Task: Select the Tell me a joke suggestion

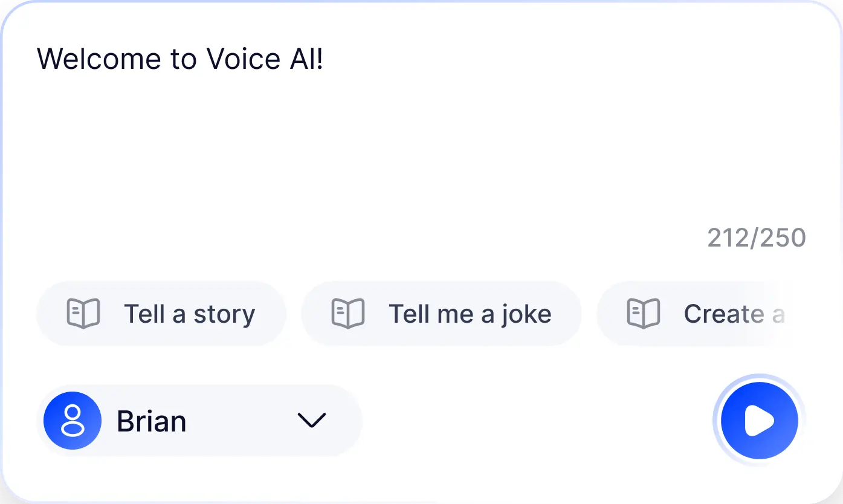Action: point(441,314)
